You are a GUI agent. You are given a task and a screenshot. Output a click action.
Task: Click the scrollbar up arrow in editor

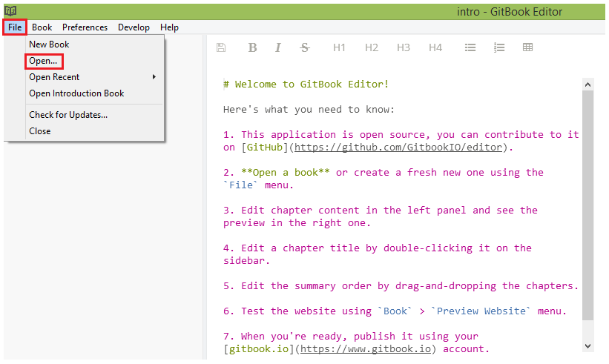(x=587, y=85)
